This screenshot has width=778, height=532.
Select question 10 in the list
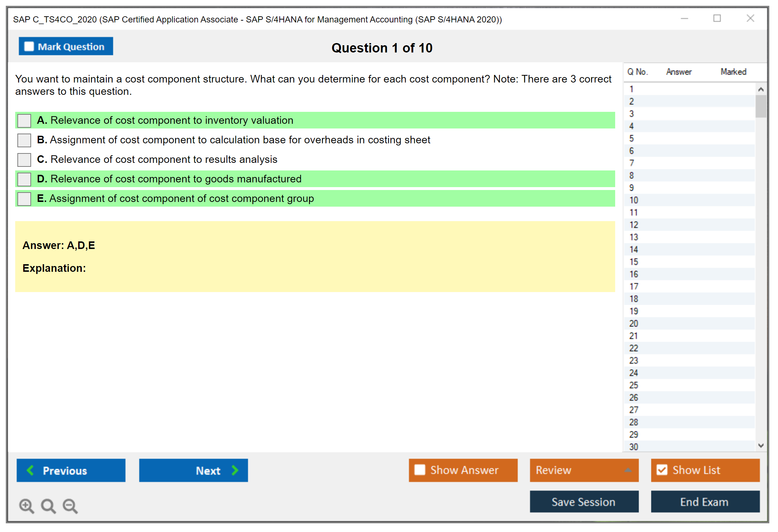pos(634,200)
